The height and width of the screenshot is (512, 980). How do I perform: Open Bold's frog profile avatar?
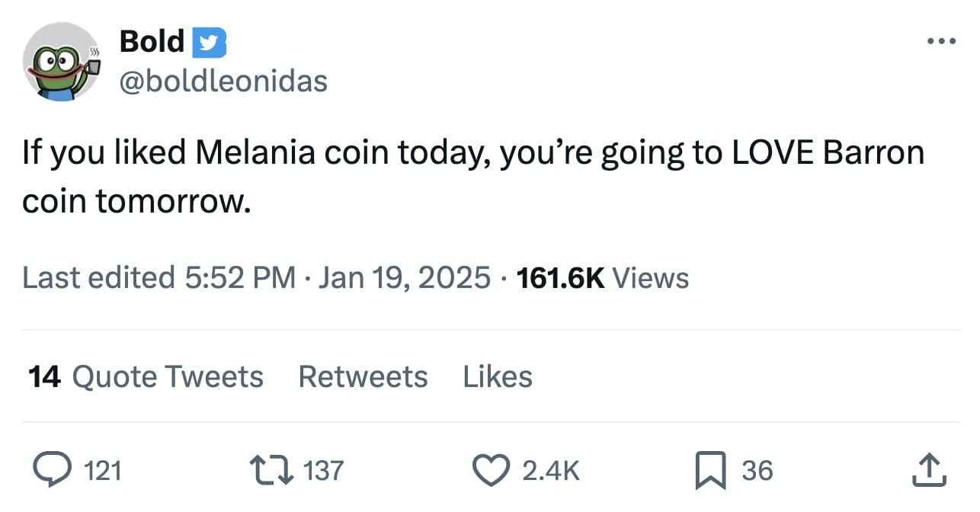pyautogui.click(x=62, y=62)
